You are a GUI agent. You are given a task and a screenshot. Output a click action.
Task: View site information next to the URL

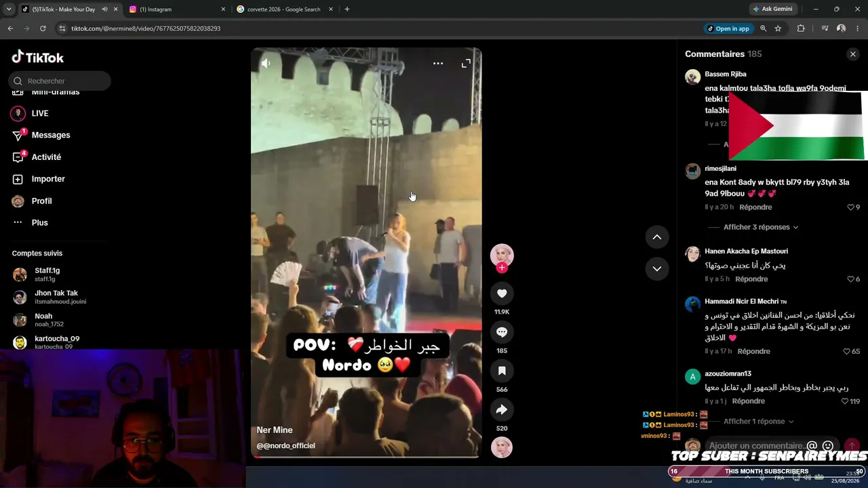pos(62,28)
